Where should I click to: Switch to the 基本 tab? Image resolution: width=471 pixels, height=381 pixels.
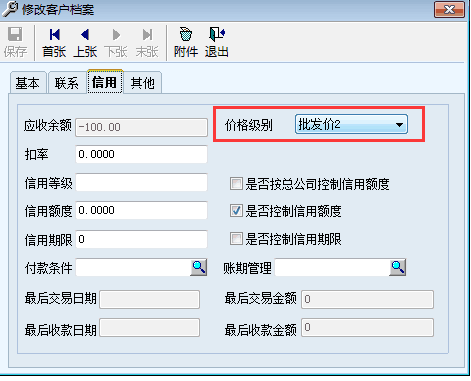pos(28,82)
